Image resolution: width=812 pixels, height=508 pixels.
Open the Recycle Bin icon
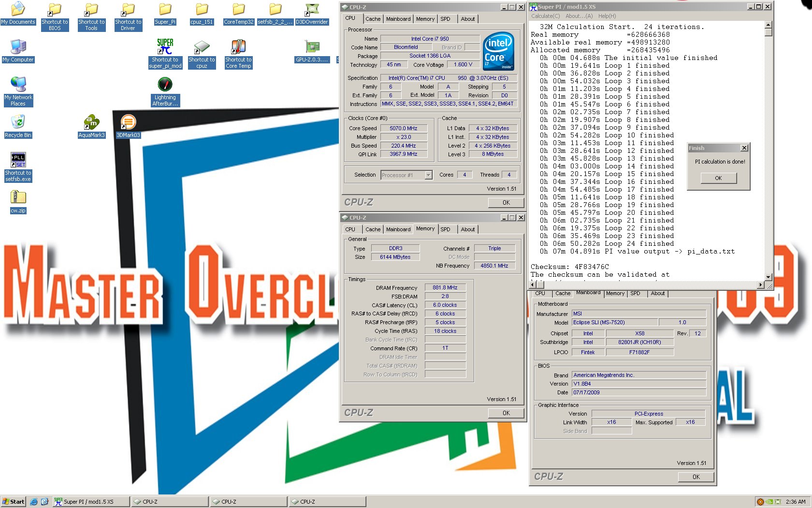coord(18,127)
